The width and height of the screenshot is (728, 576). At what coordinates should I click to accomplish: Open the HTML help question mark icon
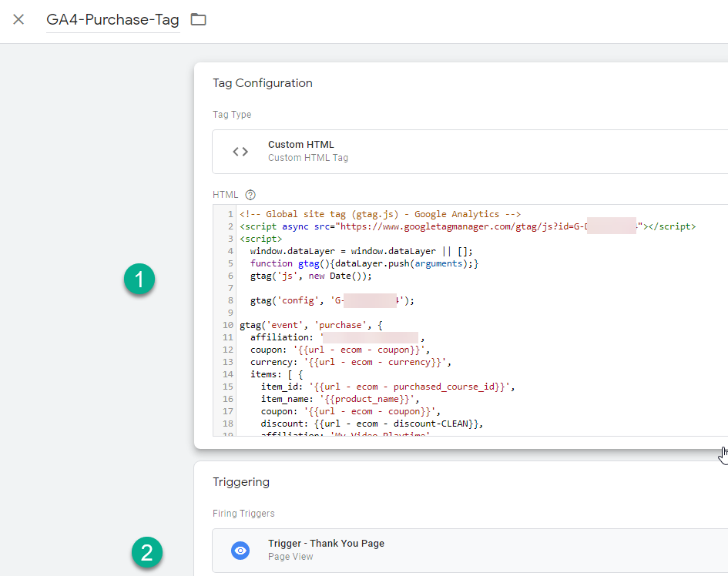pos(250,195)
